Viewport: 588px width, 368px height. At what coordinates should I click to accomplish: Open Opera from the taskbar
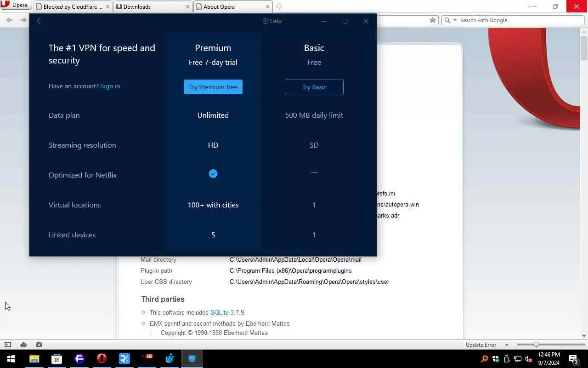pos(102,359)
